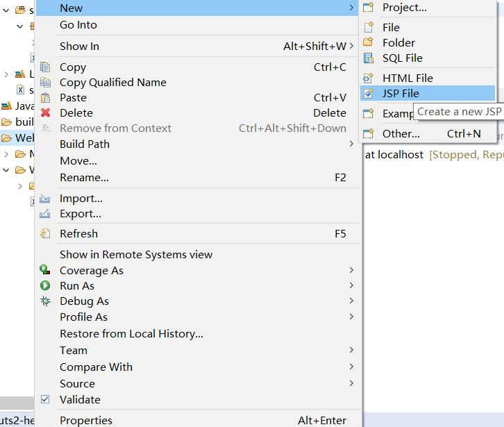This screenshot has width=504, height=427.
Task: Click the Import icon
Action: point(44,199)
